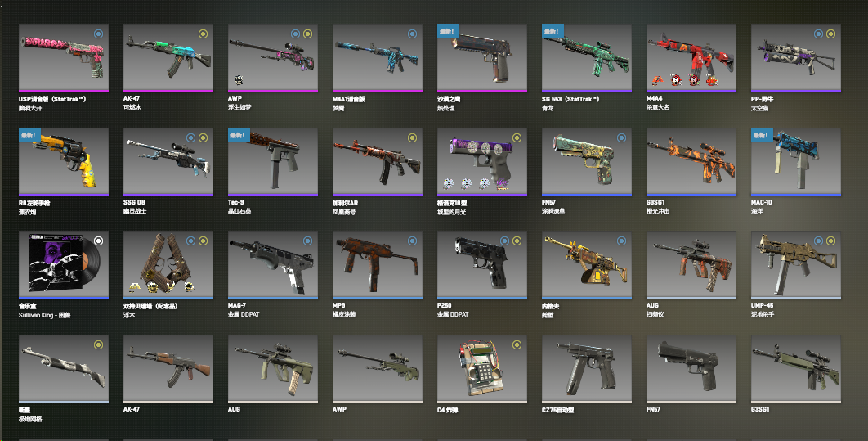The image size is (868, 441).
Task: Click the yellow T icon on Glock-18 tile
Action: [517, 137]
